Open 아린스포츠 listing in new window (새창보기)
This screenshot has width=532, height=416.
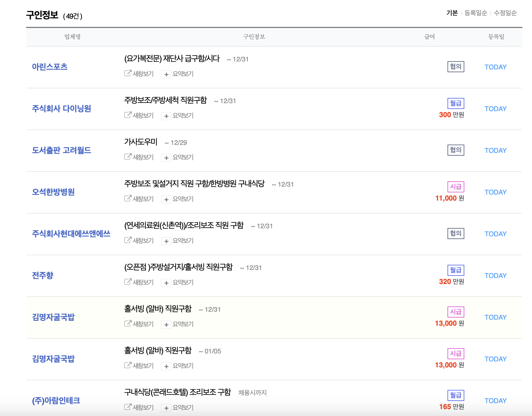(139, 74)
